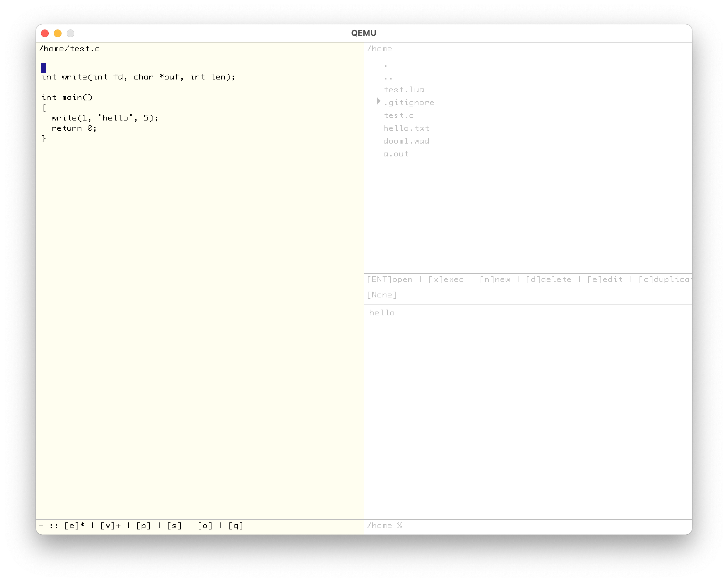Screen dimensions: 728x582
Task: Click the /home % shell prompt
Action: click(384, 526)
